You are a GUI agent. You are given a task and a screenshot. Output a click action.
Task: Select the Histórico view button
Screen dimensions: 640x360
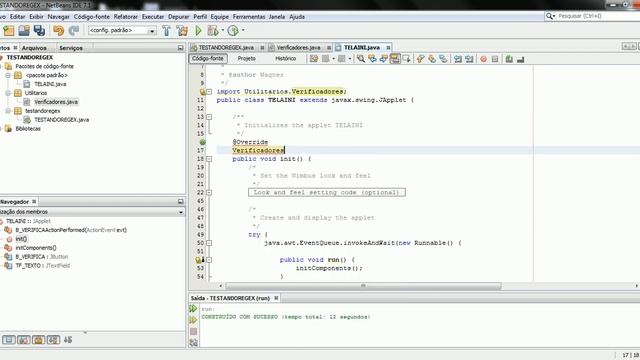click(x=285, y=59)
